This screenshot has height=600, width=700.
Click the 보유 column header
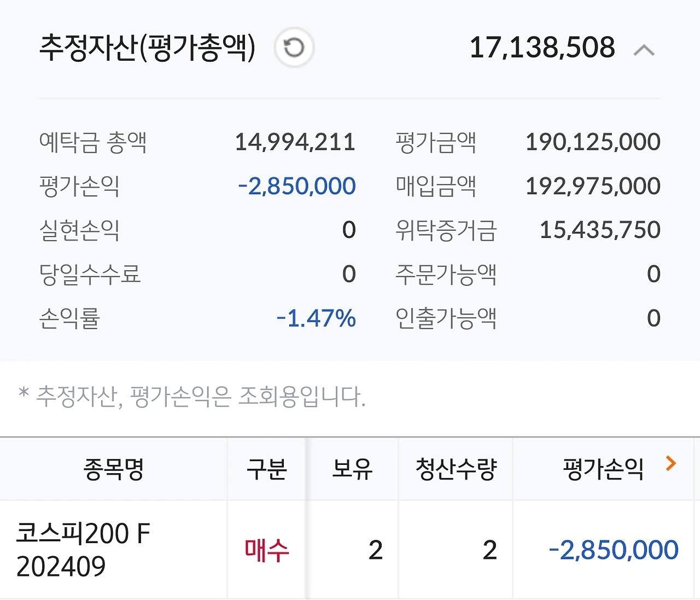(352, 469)
